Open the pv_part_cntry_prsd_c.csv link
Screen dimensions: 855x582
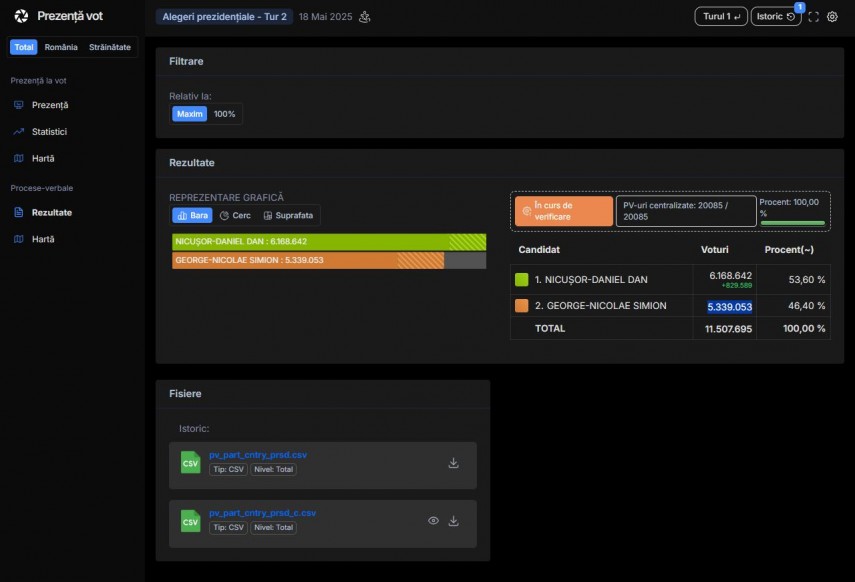tap(262, 513)
